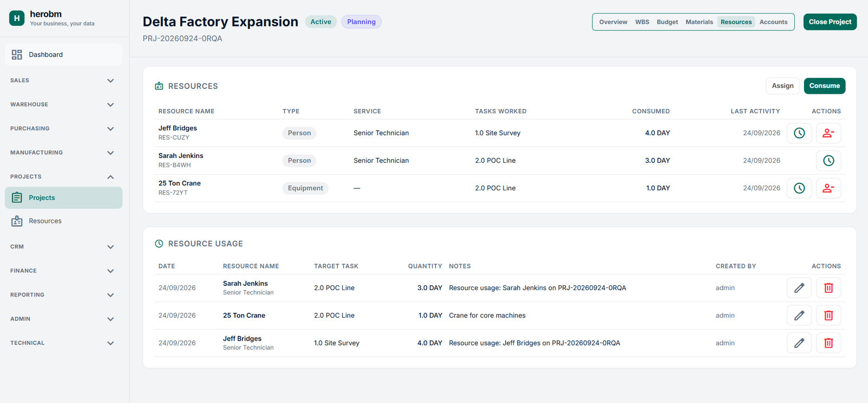The height and width of the screenshot is (403, 868).
Task: Edit the Jeff Bridges usage entry
Action: (x=799, y=343)
